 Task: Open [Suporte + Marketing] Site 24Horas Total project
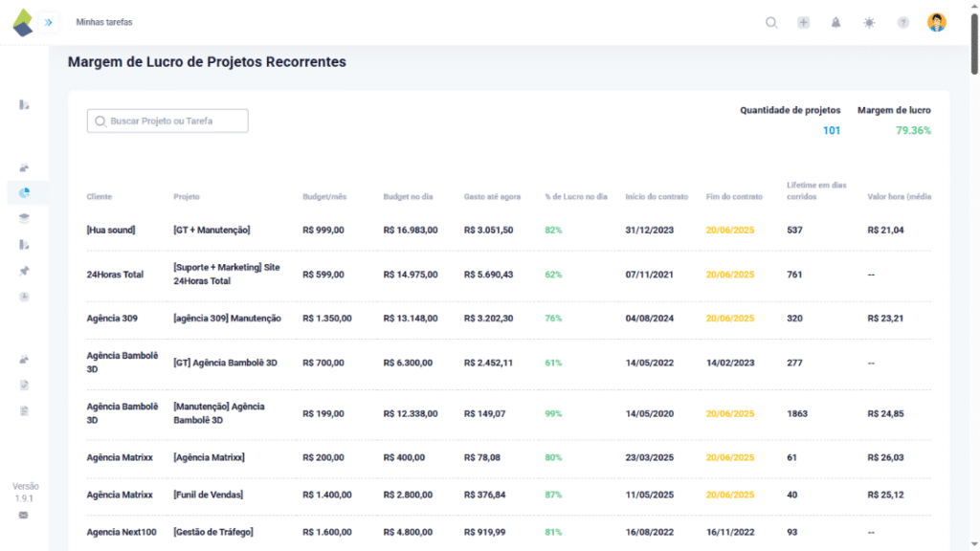coord(226,275)
